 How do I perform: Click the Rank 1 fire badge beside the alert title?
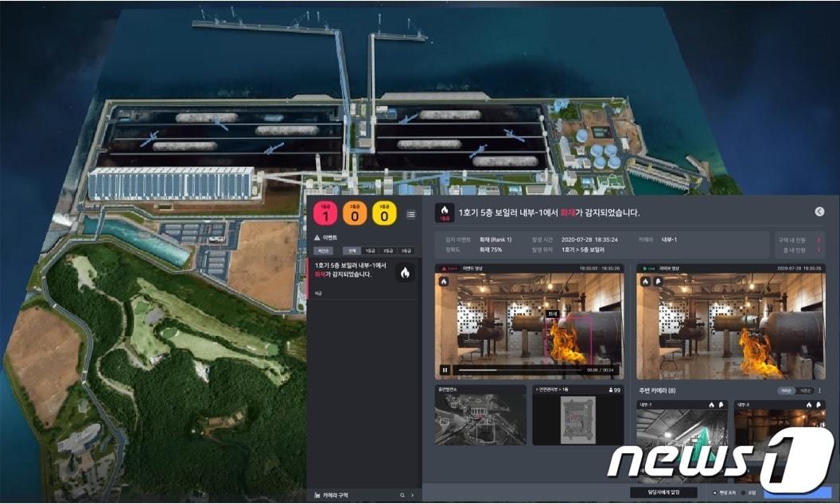[x=445, y=212]
